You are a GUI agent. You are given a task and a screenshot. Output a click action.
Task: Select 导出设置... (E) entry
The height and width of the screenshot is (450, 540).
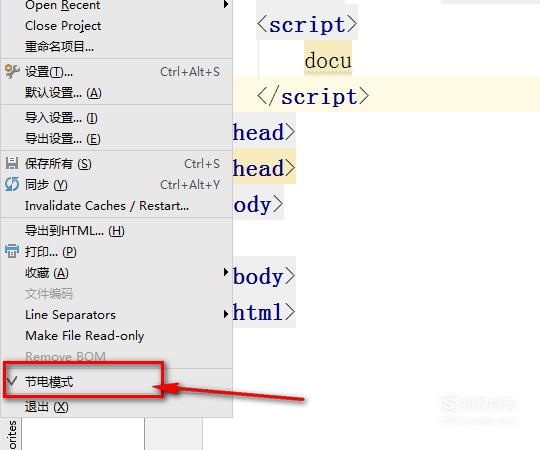(63, 139)
